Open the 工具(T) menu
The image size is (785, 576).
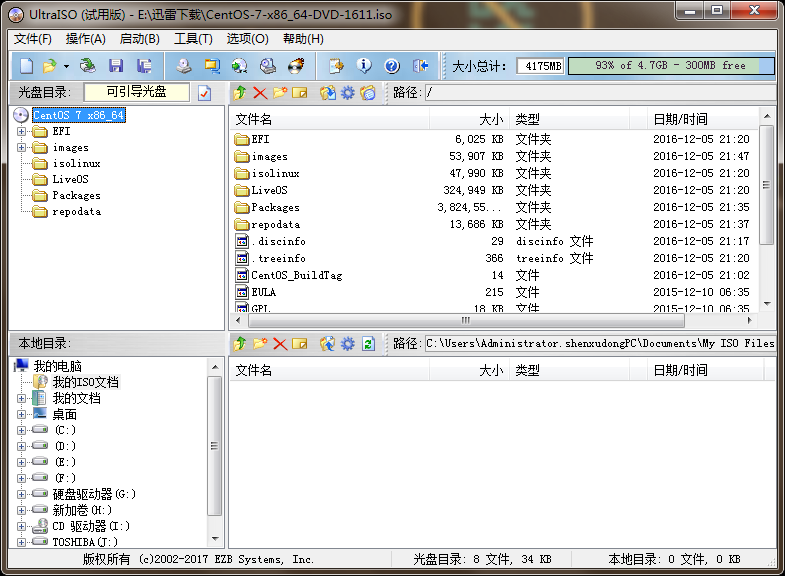pyautogui.click(x=193, y=39)
